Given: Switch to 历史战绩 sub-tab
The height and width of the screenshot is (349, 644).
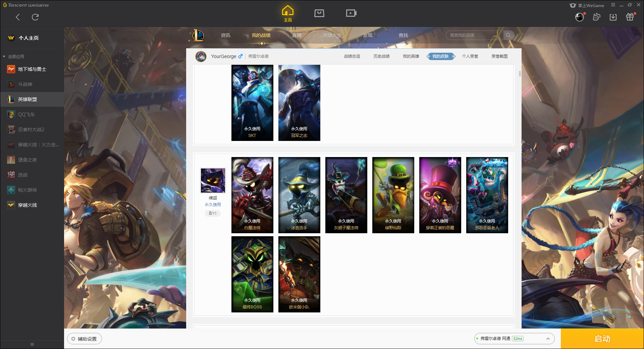Looking at the screenshot, I should pos(381,56).
